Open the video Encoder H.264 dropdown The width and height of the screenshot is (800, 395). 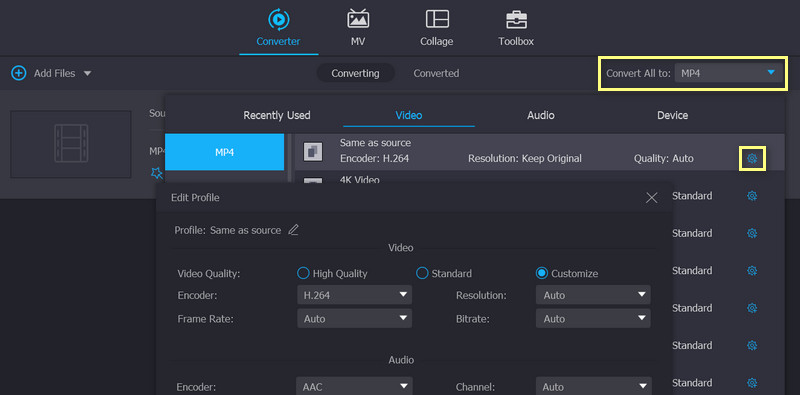pyautogui.click(x=354, y=295)
